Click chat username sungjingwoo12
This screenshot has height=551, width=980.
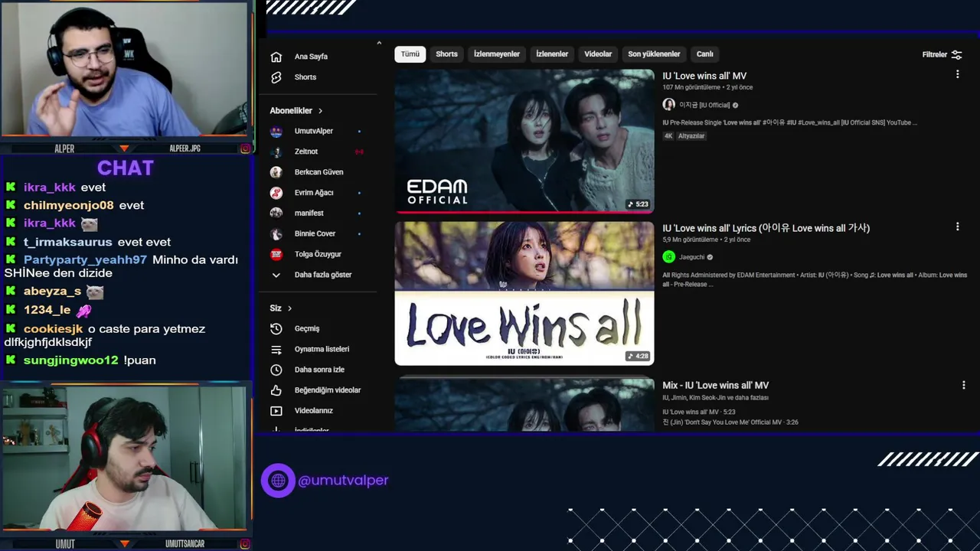(70, 360)
